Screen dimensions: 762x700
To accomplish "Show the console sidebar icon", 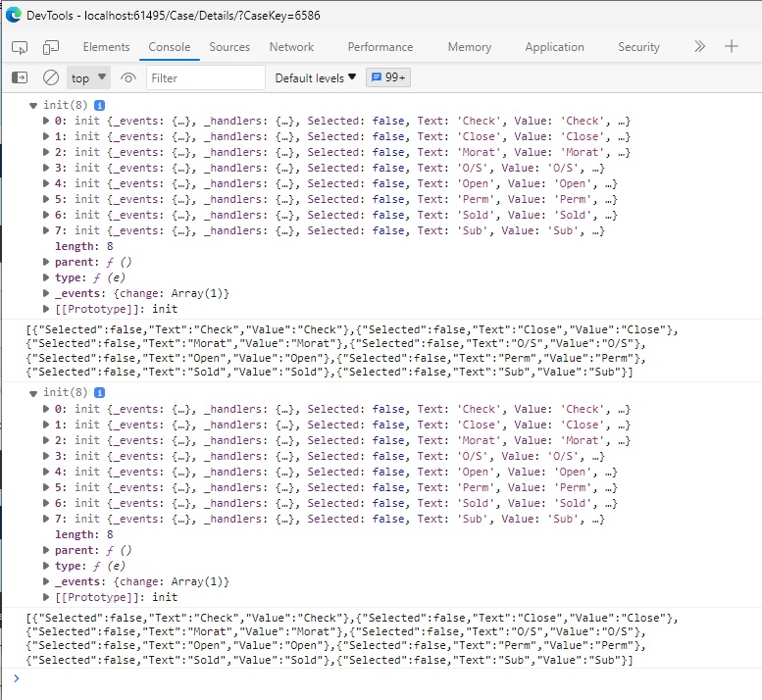I will pos(20,77).
